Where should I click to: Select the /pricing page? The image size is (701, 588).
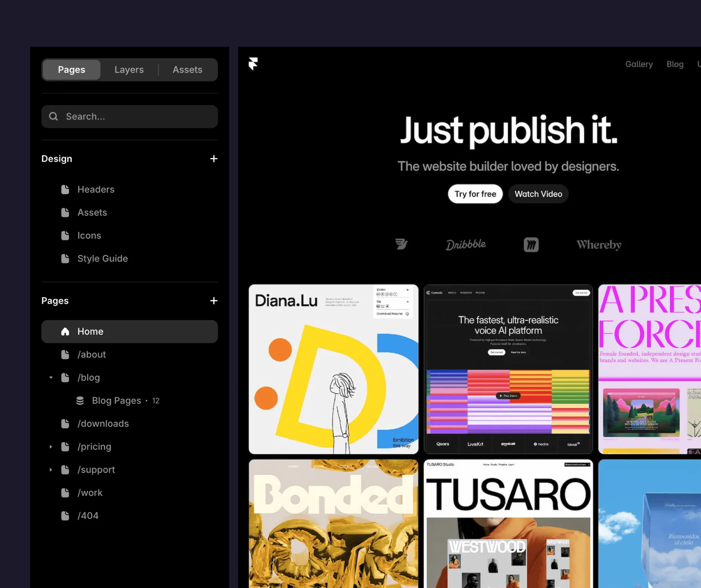pyautogui.click(x=130, y=447)
